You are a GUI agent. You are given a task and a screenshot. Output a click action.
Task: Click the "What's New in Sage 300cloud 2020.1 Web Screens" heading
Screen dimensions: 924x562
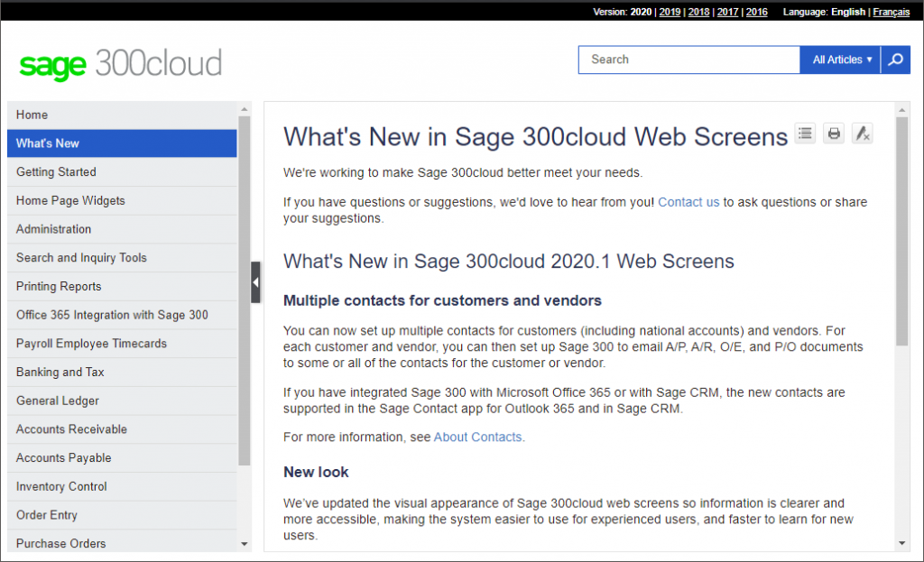[x=509, y=261]
